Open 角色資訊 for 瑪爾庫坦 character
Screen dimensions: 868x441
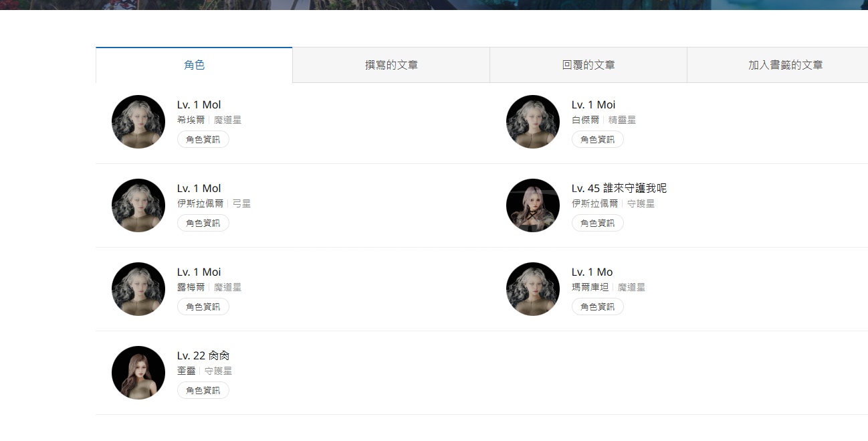(x=597, y=306)
